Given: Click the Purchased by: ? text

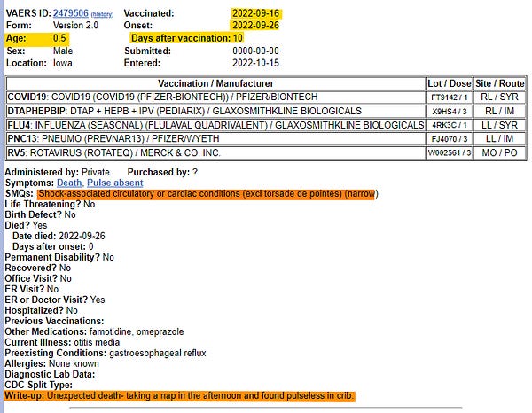Looking at the screenshot, I should click(162, 172).
